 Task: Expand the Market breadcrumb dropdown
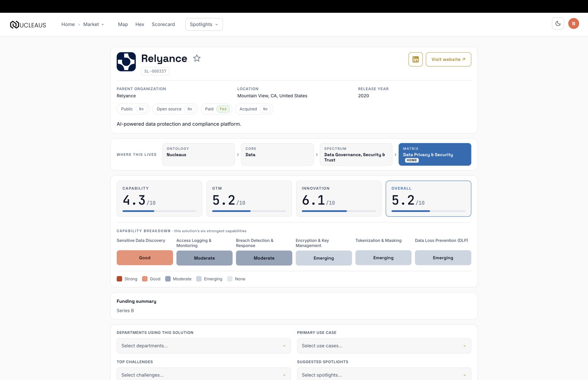pyautogui.click(x=93, y=24)
